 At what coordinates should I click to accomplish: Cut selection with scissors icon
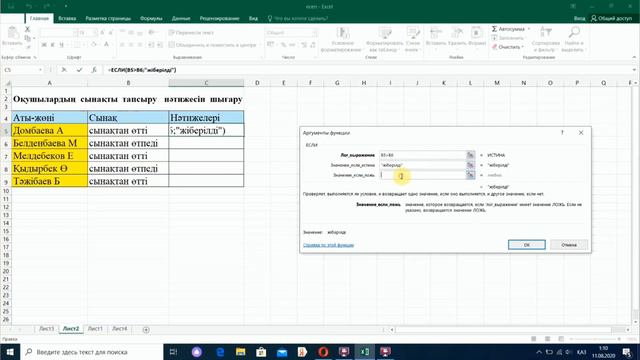pyautogui.click(x=27, y=29)
